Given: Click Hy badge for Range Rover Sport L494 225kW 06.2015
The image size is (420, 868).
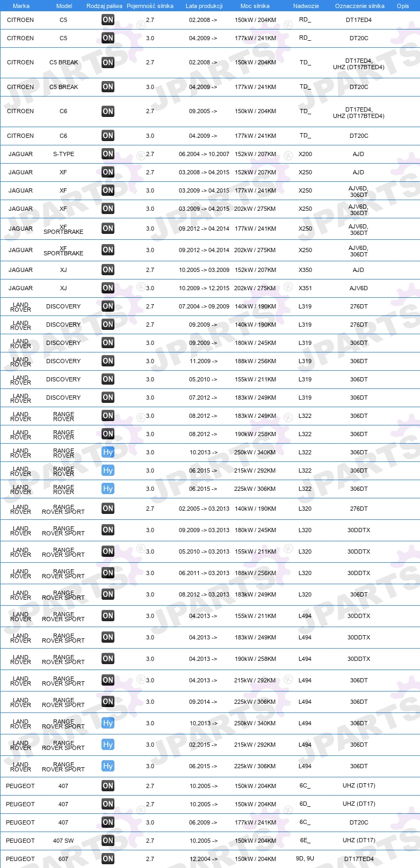Looking at the screenshot, I should point(108,766).
